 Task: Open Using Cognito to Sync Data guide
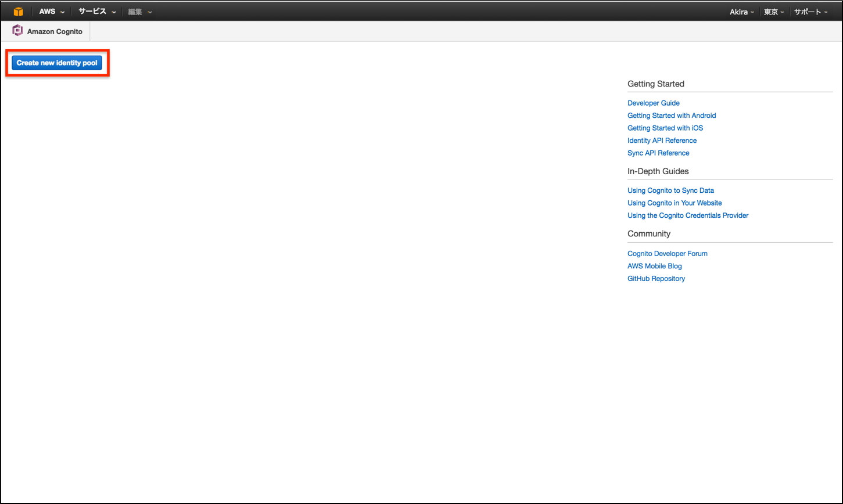click(x=670, y=190)
